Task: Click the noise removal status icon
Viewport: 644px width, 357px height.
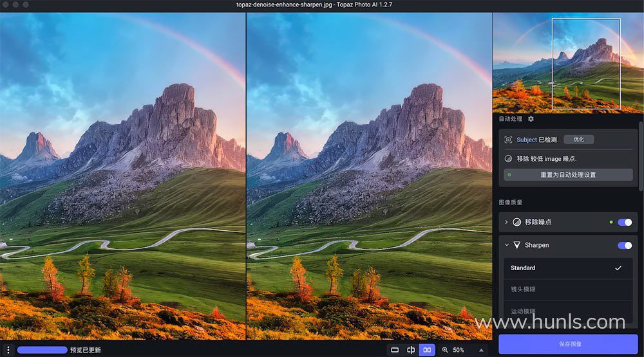Action: pos(508,158)
